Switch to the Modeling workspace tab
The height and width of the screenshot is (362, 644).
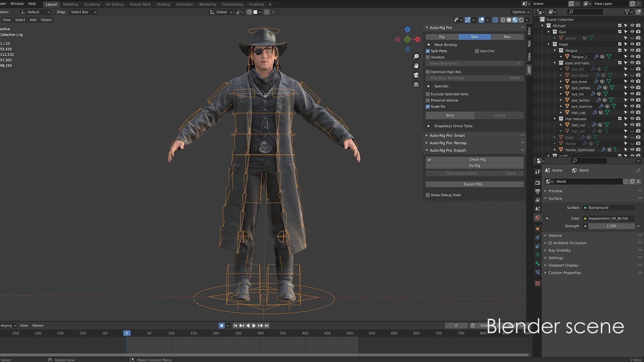pyautogui.click(x=70, y=4)
